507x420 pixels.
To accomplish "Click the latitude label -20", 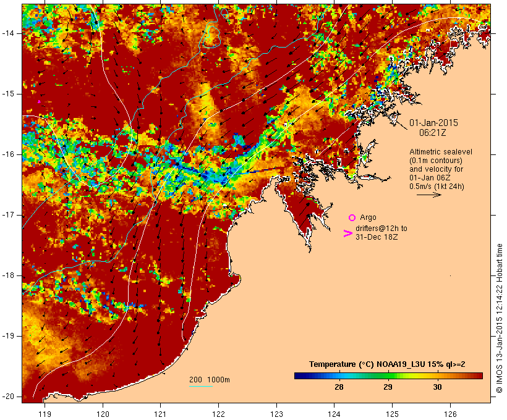I will click(x=7, y=397).
